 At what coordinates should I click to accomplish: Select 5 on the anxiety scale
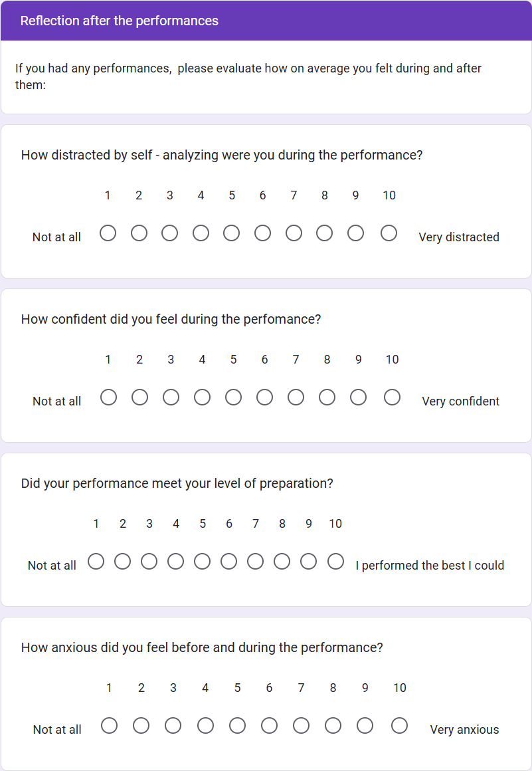pos(237,726)
